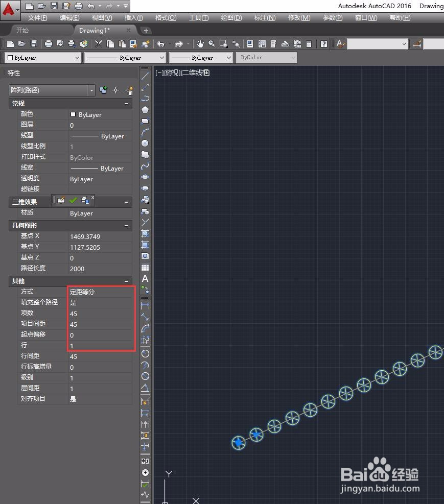Collapse the 常规 section
This screenshot has width=444, height=504.
pos(126,104)
